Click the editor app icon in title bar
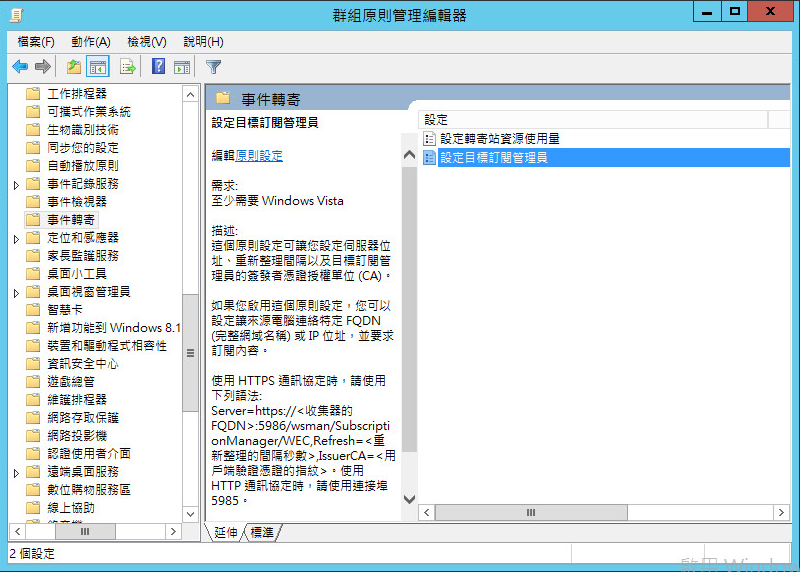This screenshot has height=572, width=800. pyautogui.click(x=17, y=15)
